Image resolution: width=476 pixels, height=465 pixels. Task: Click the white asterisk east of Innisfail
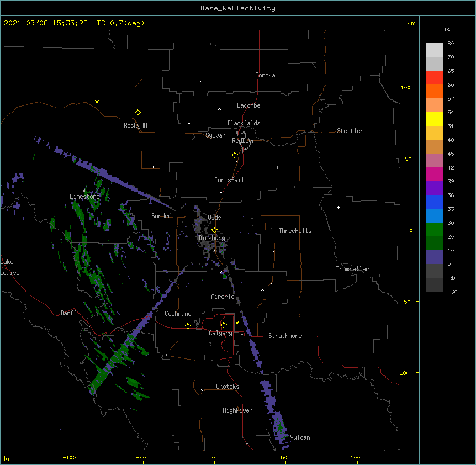(x=277, y=168)
